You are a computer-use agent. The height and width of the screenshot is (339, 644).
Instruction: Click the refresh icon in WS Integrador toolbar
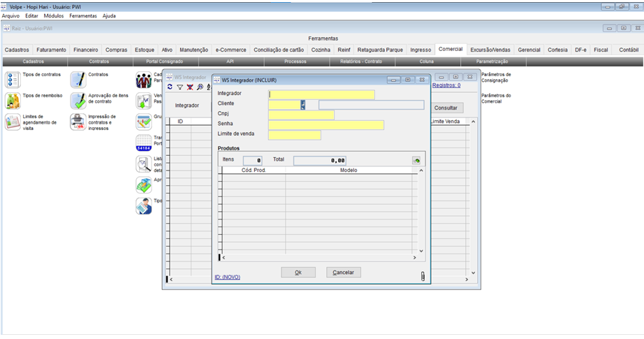pyautogui.click(x=170, y=87)
